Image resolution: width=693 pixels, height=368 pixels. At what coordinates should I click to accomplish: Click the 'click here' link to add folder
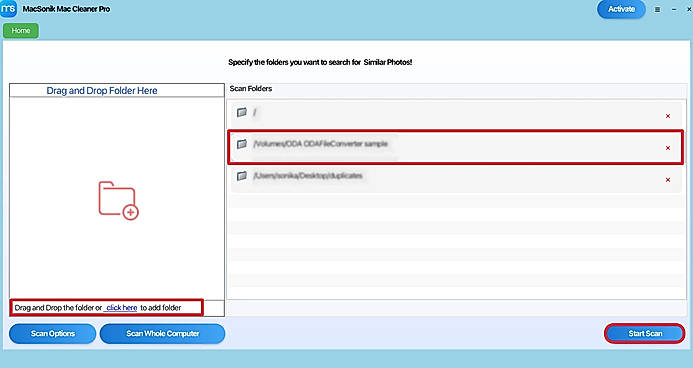click(122, 307)
